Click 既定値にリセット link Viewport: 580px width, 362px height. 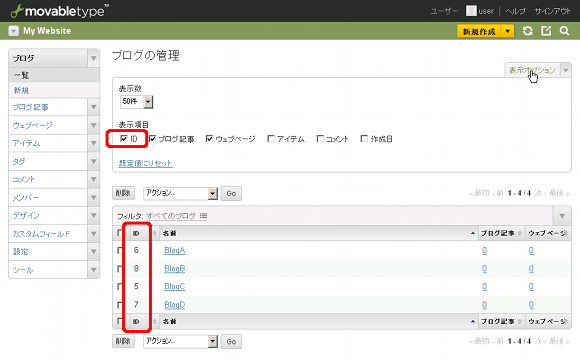point(145,163)
